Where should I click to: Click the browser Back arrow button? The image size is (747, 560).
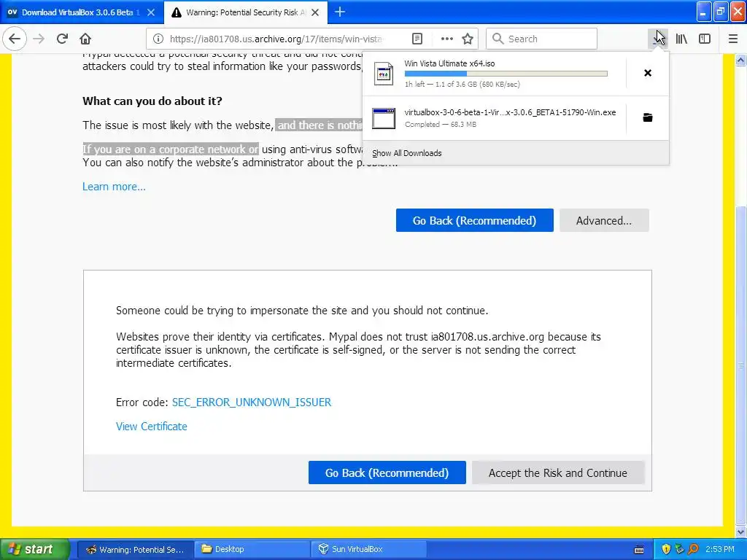click(15, 39)
